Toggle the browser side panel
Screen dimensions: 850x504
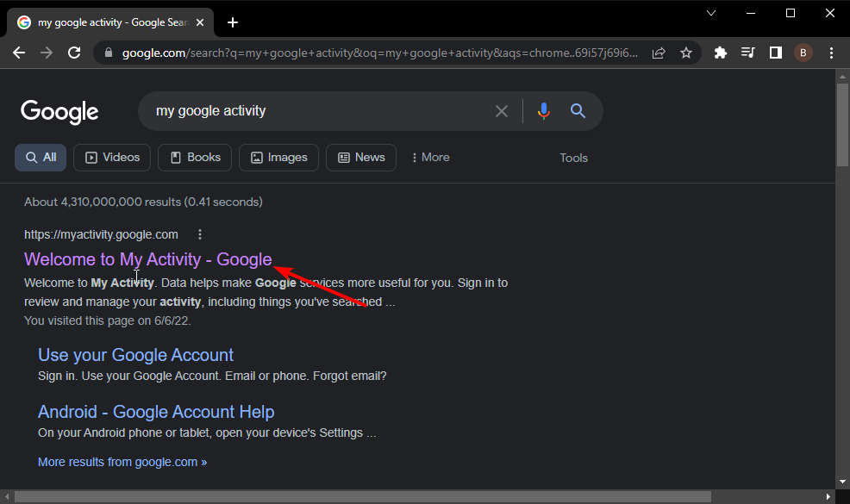[776, 53]
